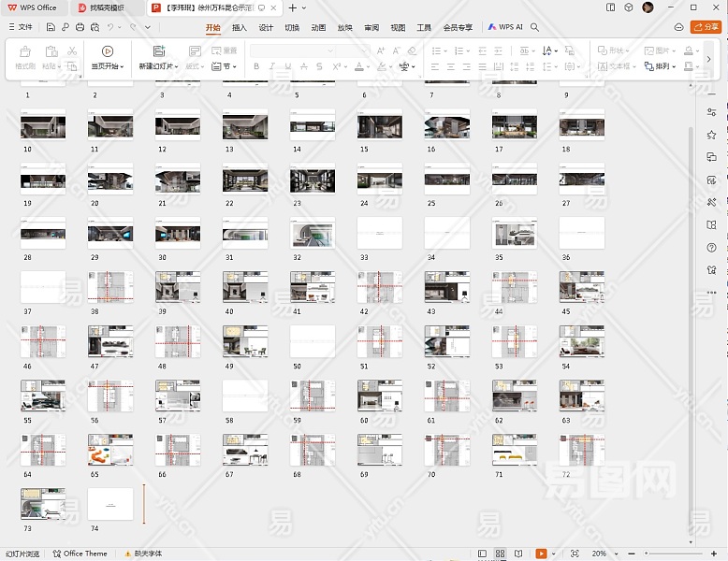Toggle italic text formatting

(x=272, y=66)
